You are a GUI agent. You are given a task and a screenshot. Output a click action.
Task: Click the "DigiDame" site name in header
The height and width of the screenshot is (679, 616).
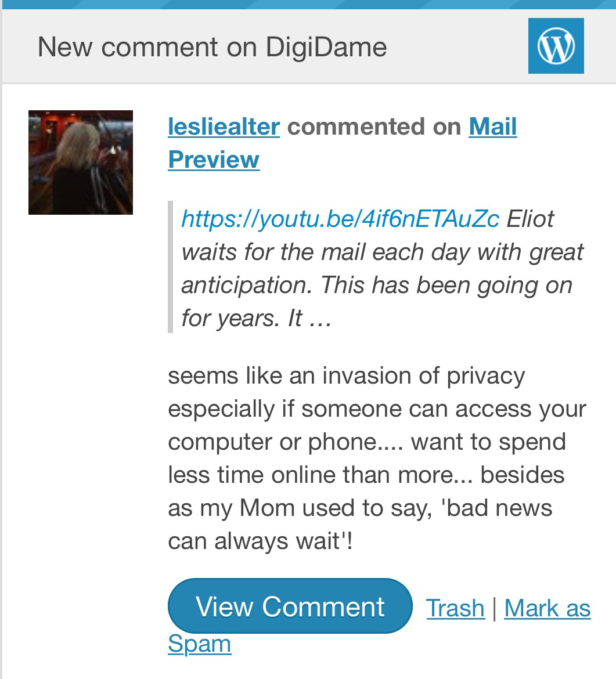coord(326,46)
